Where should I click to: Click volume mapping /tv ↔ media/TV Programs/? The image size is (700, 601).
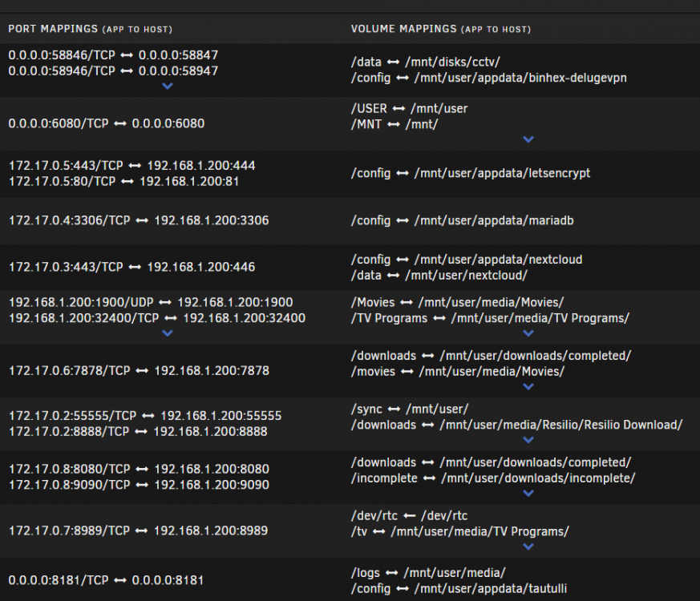tap(460, 531)
